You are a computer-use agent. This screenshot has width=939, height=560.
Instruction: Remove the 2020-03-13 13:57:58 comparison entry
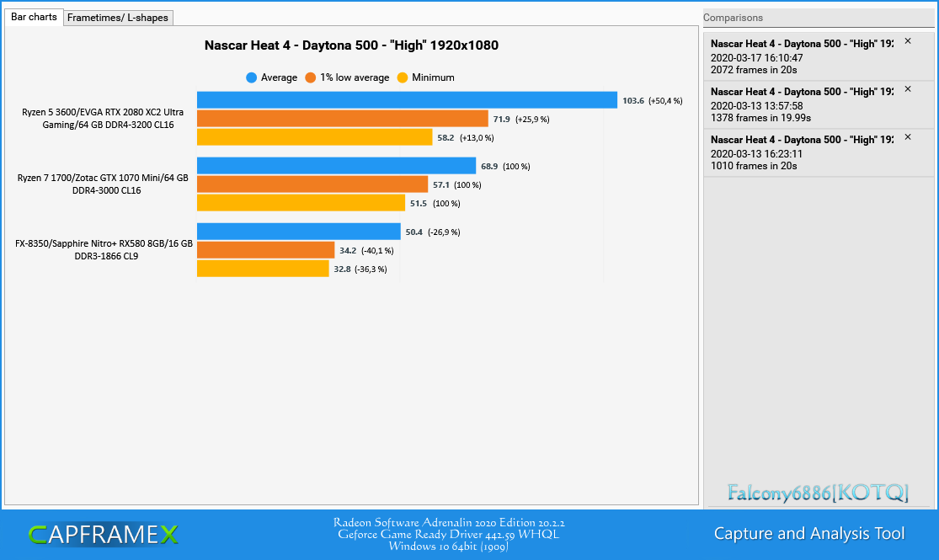[x=908, y=89]
